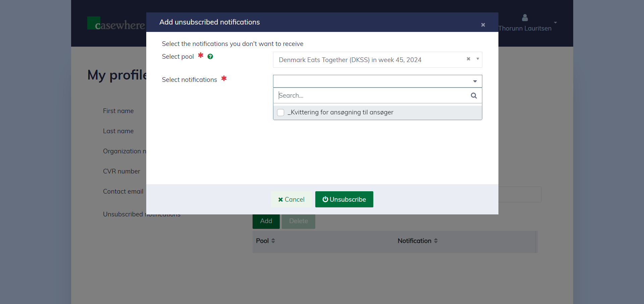The height and width of the screenshot is (304, 644).
Task: Sort the table by Pool column
Action: (273, 241)
